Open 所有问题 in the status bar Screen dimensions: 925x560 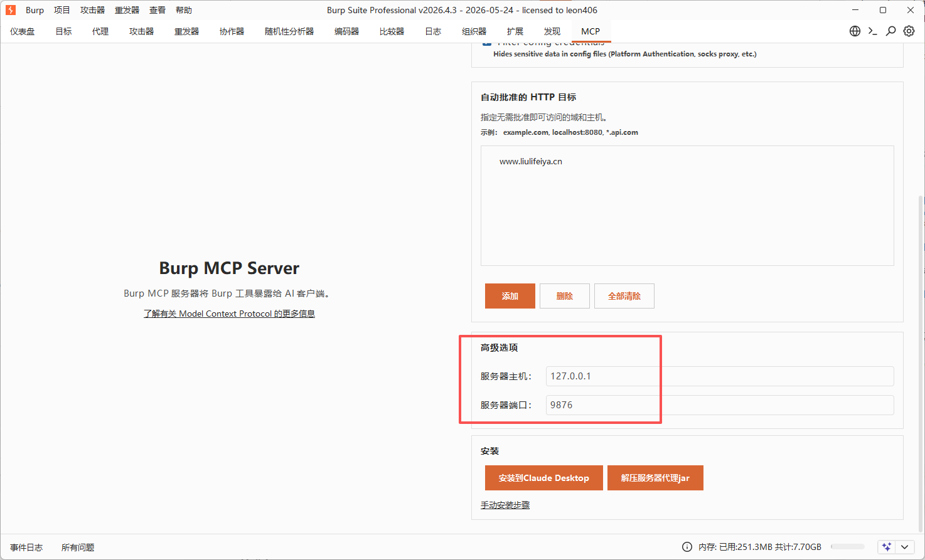[78, 547]
